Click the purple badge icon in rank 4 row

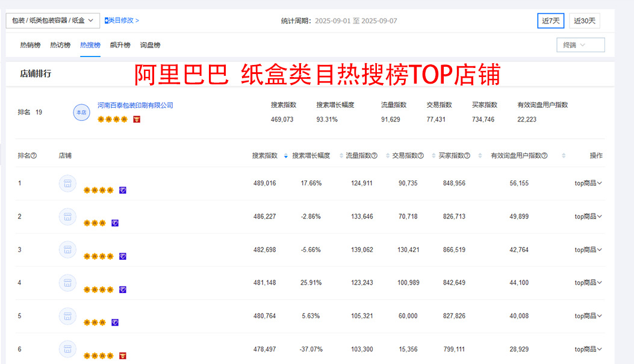[x=122, y=289]
